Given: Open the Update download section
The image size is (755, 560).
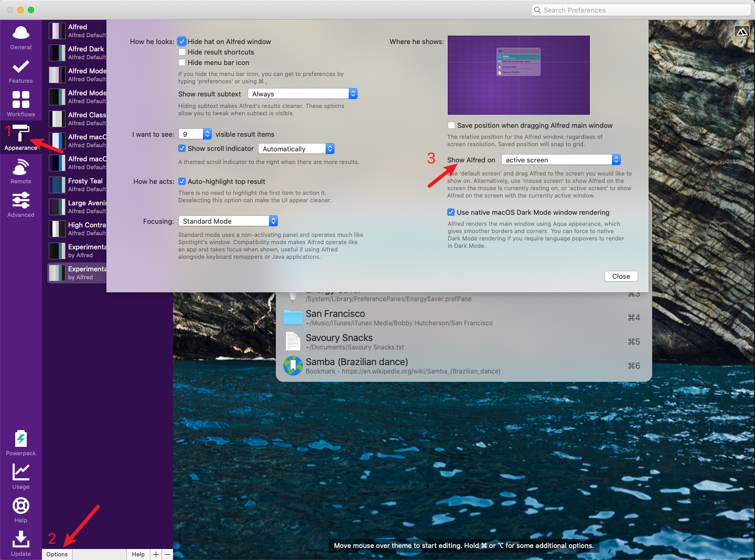Looking at the screenshot, I should click(x=21, y=544).
